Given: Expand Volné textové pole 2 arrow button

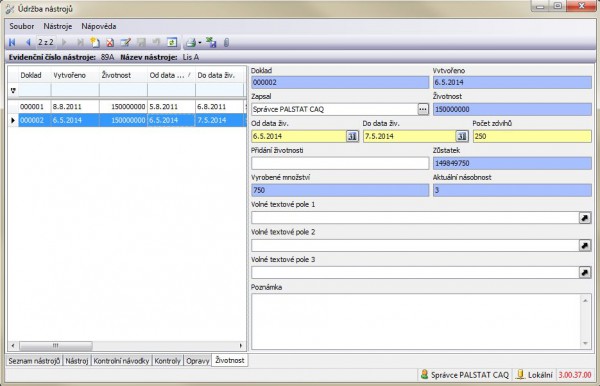Looking at the screenshot, I should tap(585, 245).
